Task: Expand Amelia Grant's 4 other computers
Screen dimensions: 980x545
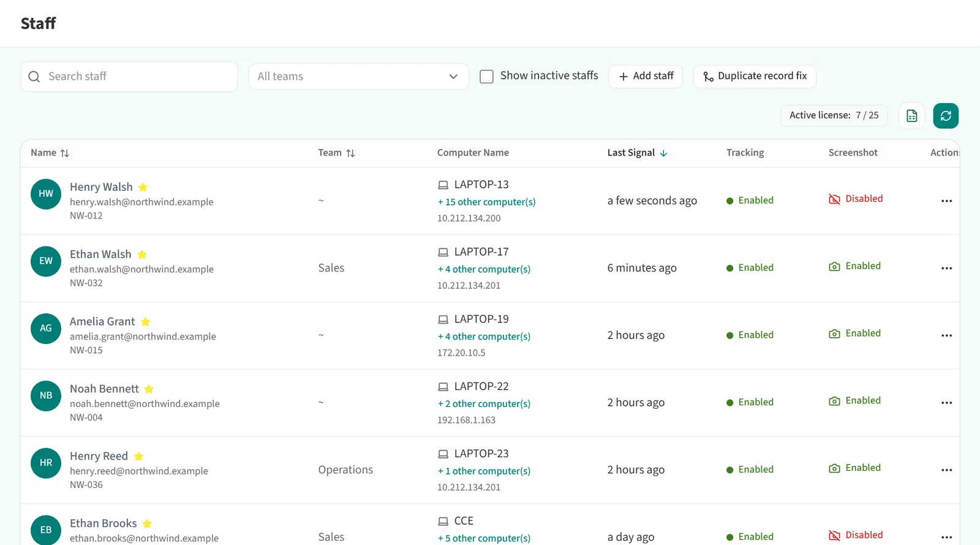Action: [484, 337]
